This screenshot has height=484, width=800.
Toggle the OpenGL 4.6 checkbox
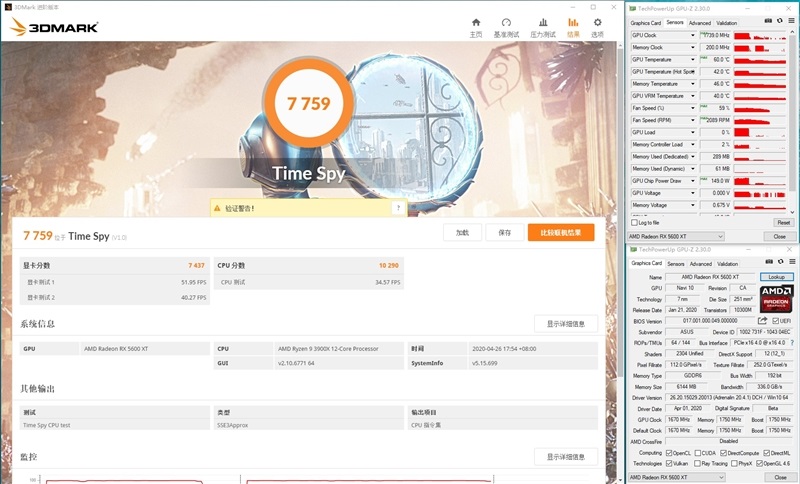[759, 463]
